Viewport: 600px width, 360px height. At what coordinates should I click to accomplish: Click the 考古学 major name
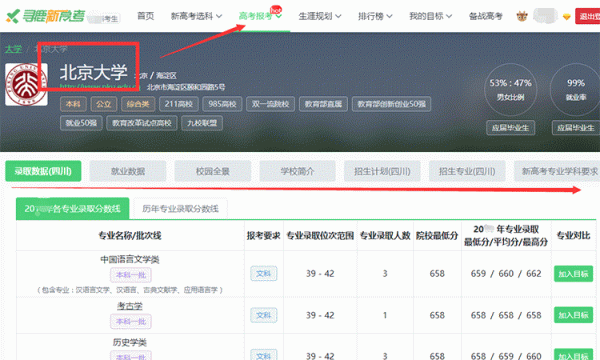[130, 306]
